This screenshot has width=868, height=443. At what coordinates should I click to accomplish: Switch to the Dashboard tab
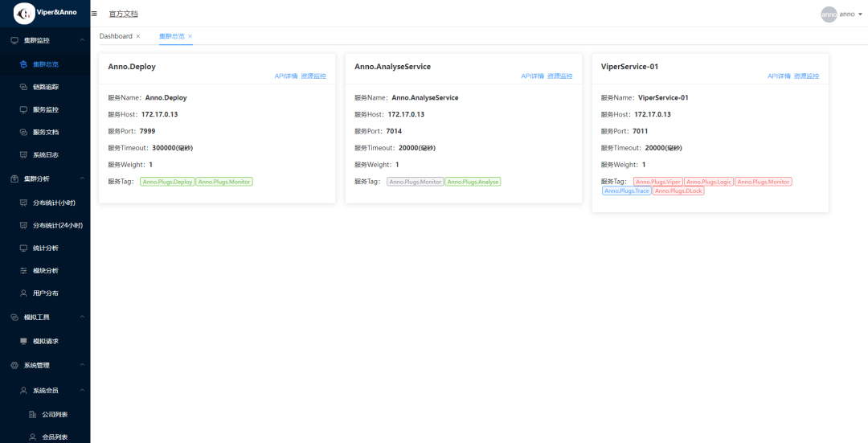[116, 36]
